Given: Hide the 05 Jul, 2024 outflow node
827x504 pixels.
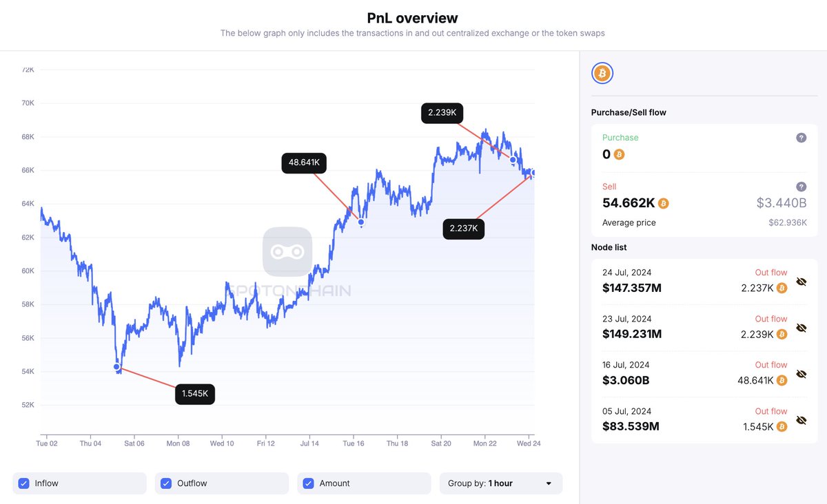Looking at the screenshot, I should tap(801, 420).
